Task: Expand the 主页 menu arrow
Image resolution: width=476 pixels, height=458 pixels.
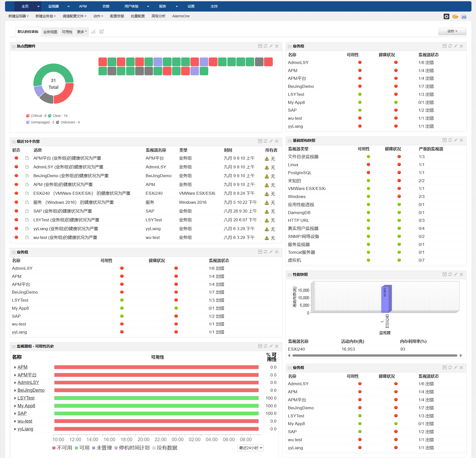Action: (x=38, y=7)
